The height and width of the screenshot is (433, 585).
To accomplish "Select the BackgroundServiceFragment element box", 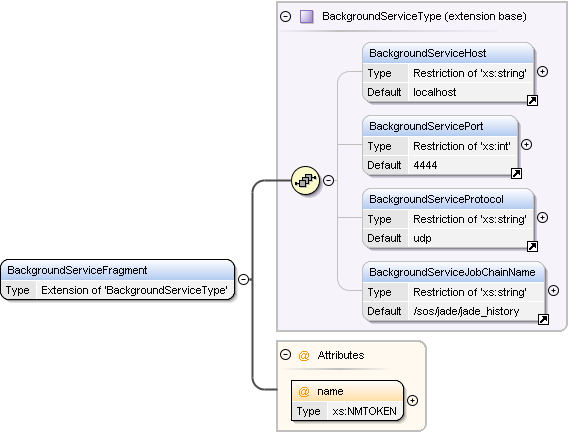I will click(x=118, y=280).
